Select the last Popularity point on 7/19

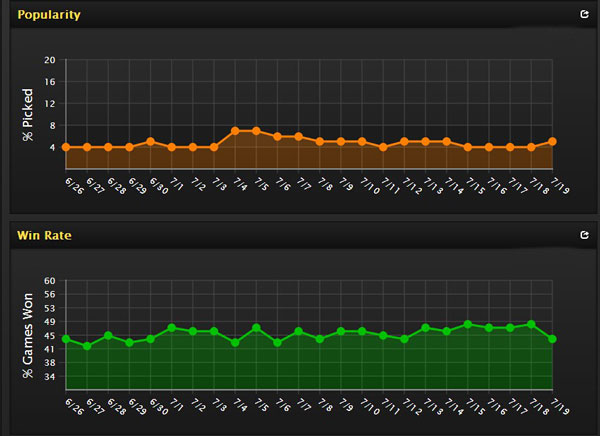click(552, 141)
